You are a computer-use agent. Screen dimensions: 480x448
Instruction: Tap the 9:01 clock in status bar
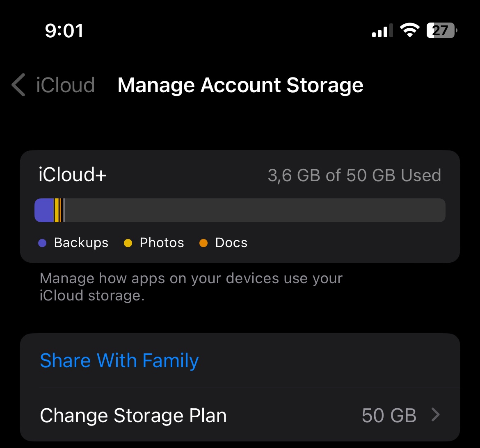(64, 31)
